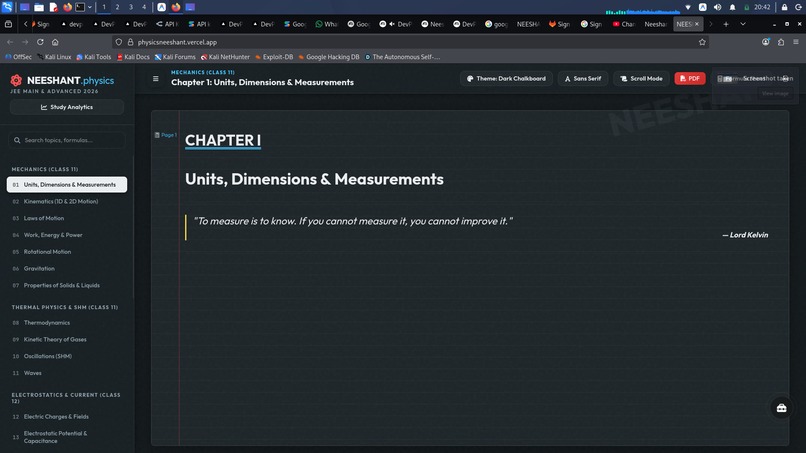Switch to workspace 2
806x453 pixels.
coord(117,7)
